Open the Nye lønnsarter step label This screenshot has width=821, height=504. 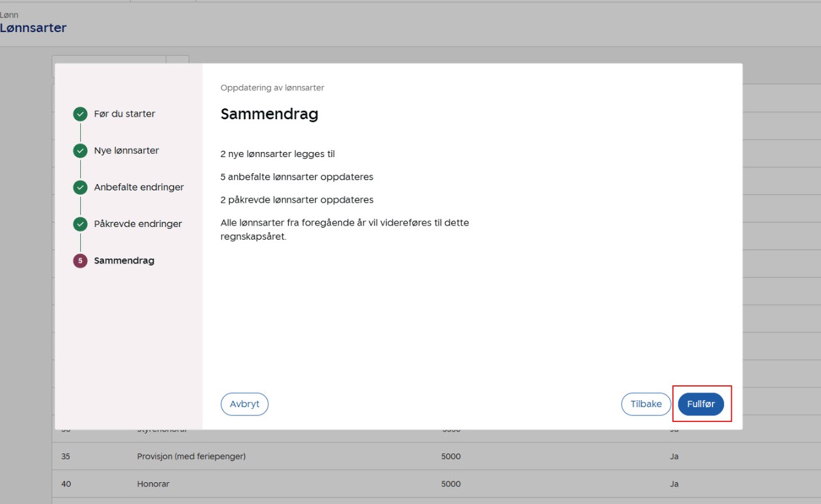tap(126, 151)
